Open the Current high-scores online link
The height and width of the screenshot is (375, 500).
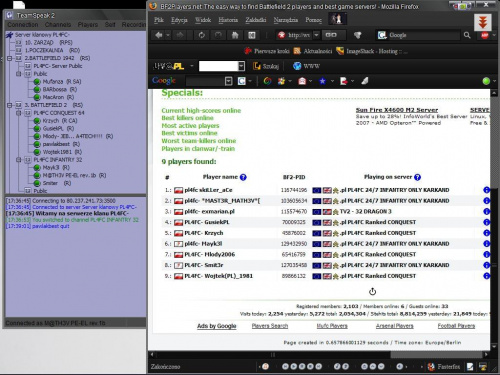[x=201, y=111]
